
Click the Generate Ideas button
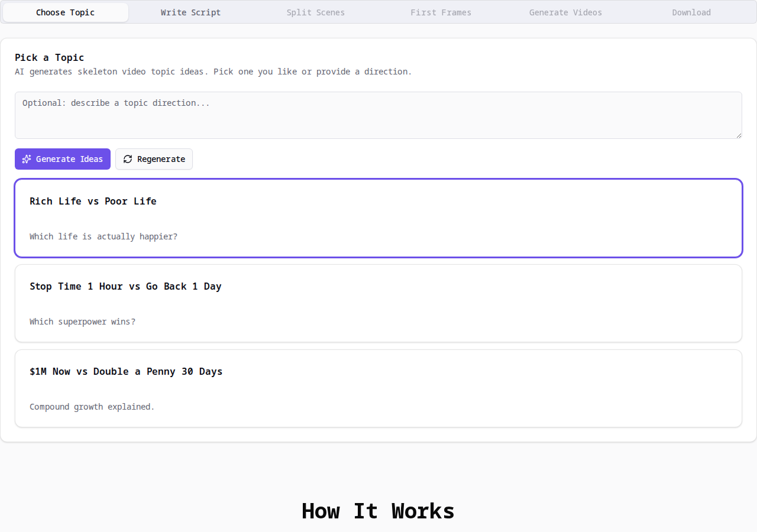(x=63, y=159)
